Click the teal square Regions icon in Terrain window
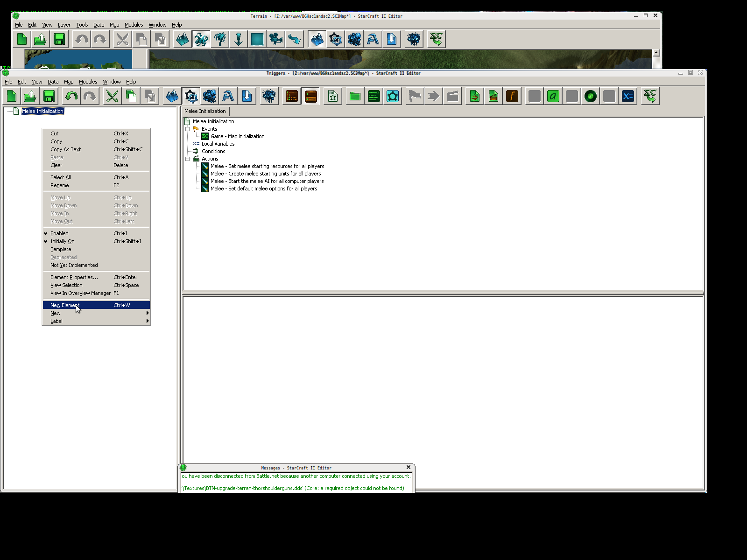The height and width of the screenshot is (560, 747). pos(257,39)
